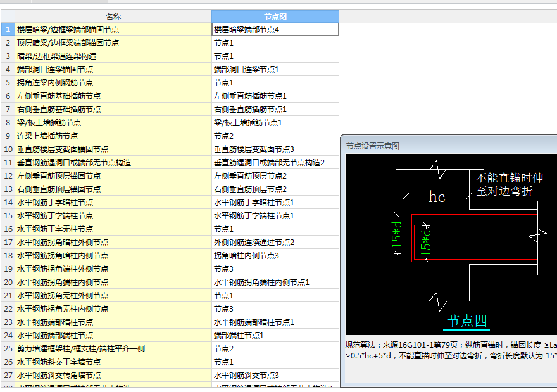Select row 8 梁/板上墙插筋节点
This screenshot has height=392, width=557.
[x=113, y=123]
